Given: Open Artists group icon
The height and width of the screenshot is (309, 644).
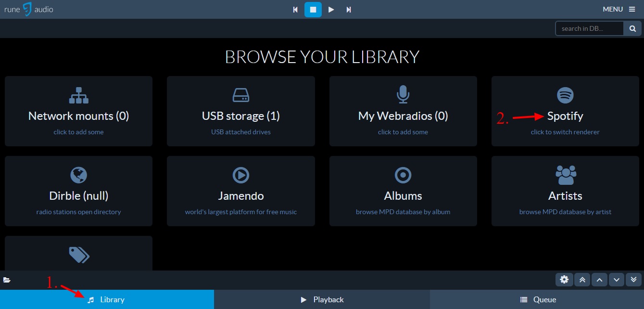Looking at the screenshot, I should click(x=565, y=175).
